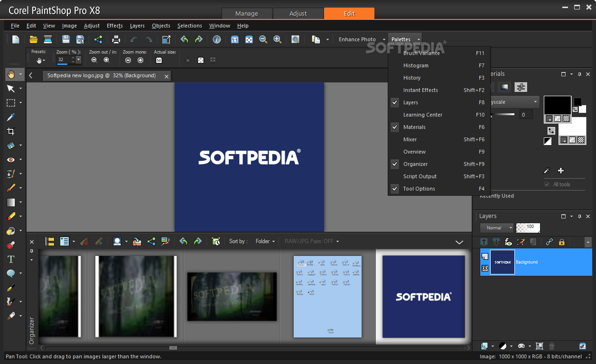Open the Palettes dropdown
The image size is (596, 364).
(x=405, y=39)
